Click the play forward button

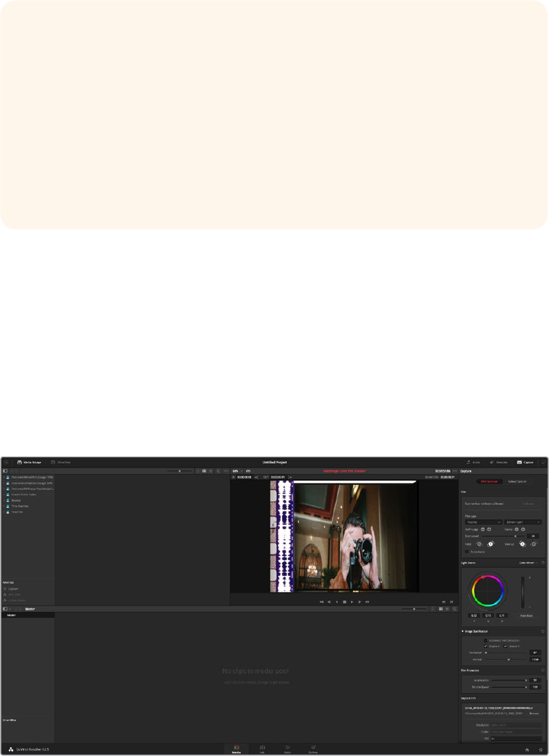352,601
